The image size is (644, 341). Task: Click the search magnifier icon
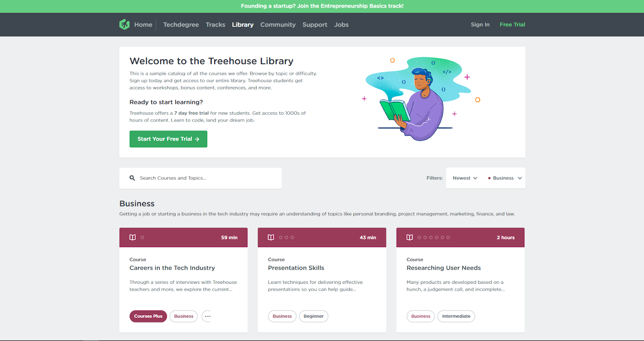click(132, 178)
